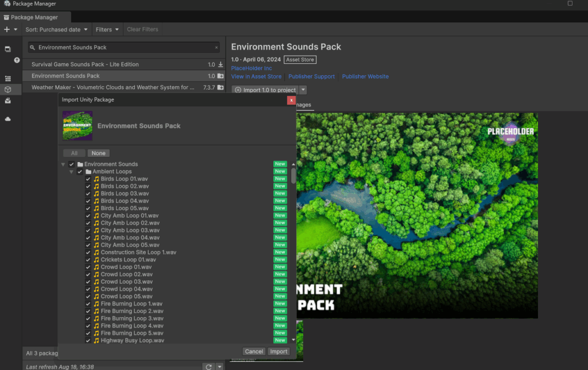Click the download icon for Survival Game Sounds Pack
The width and height of the screenshot is (588, 370).
tap(220, 64)
